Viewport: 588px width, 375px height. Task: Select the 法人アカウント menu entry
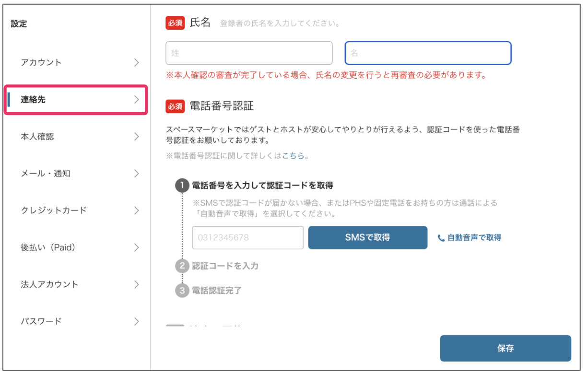point(49,284)
